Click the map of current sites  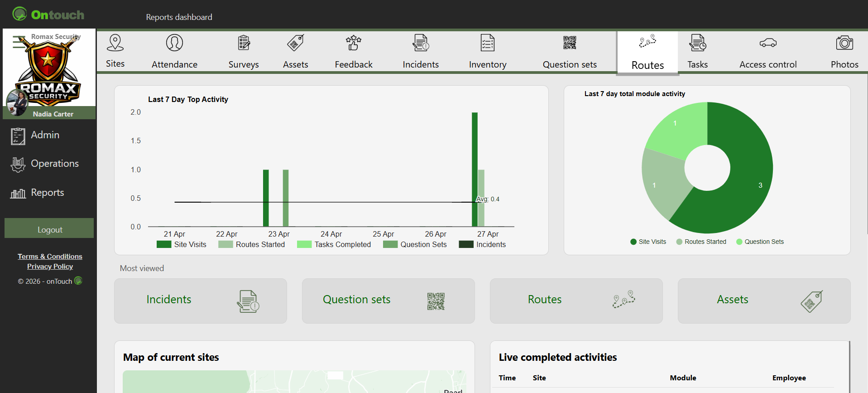pos(294,382)
